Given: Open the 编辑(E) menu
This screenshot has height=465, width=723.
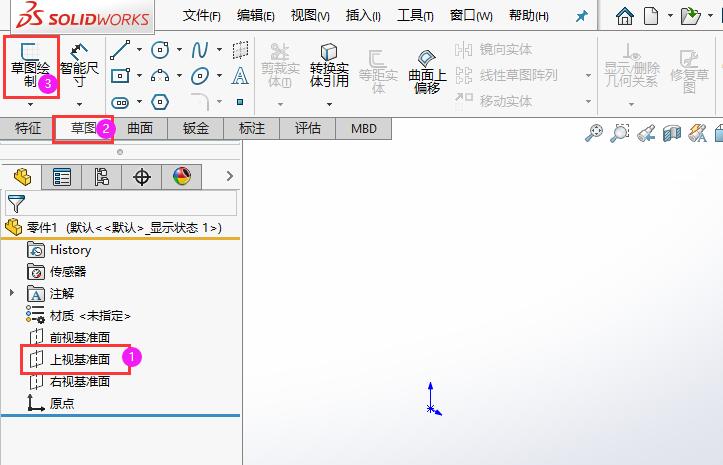Looking at the screenshot, I should 255,16.
